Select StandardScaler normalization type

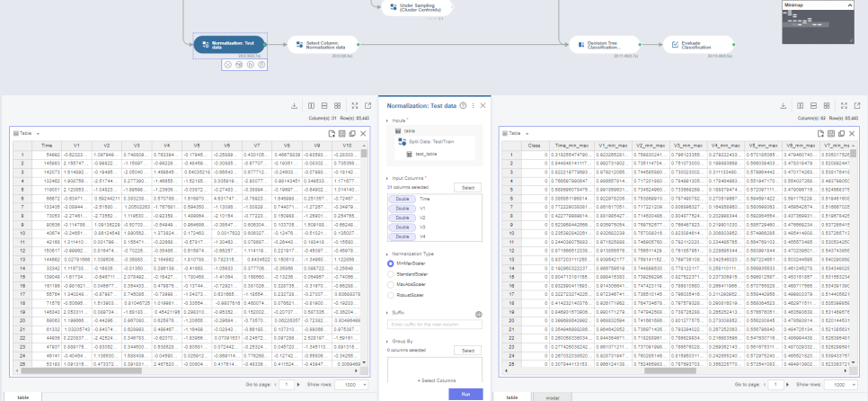coord(391,274)
